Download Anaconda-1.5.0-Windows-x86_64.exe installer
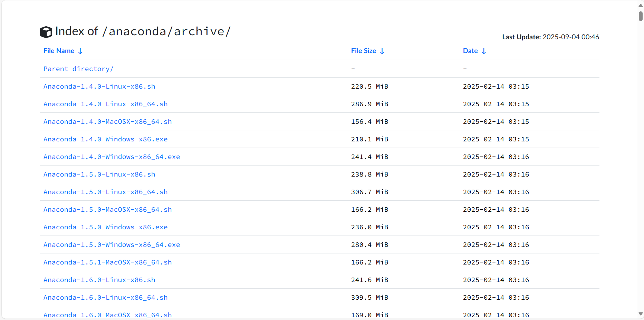The width and height of the screenshot is (644, 320). coord(112,245)
